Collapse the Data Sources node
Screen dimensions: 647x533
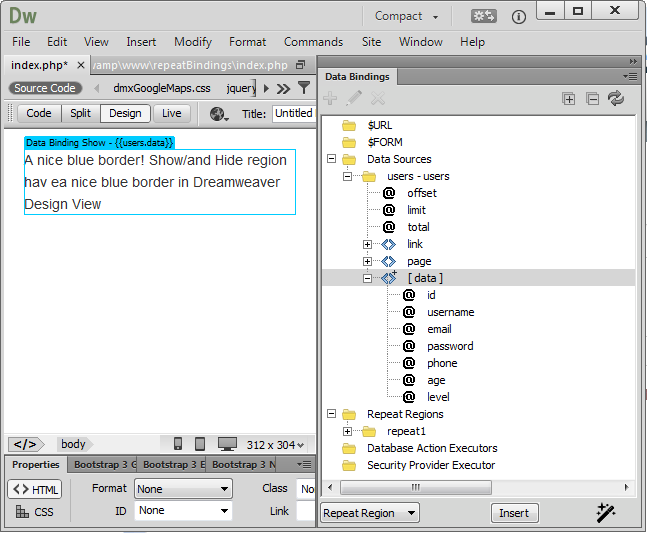click(x=331, y=159)
